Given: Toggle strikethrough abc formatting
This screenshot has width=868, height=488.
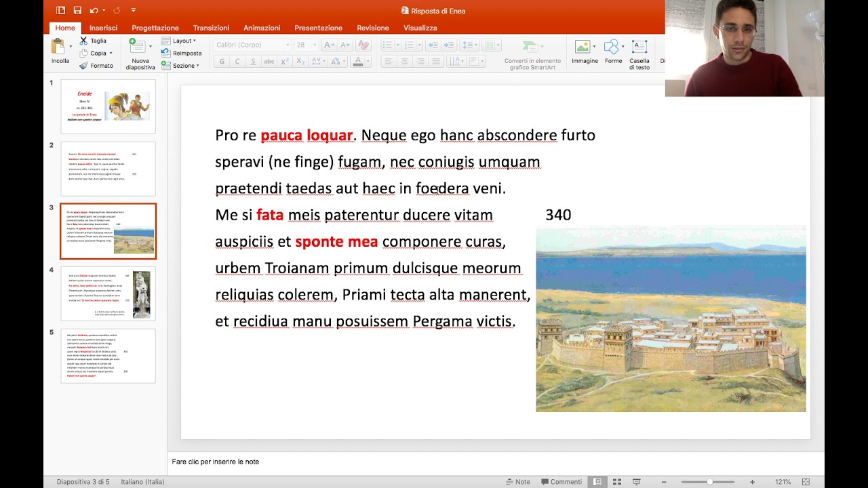Looking at the screenshot, I should [269, 62].
